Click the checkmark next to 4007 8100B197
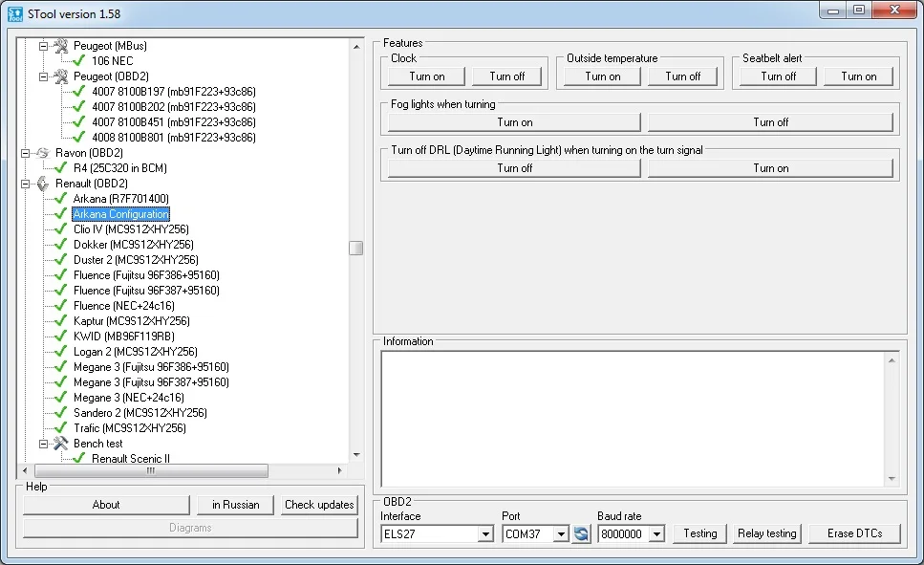This screenshot has height=565, width=924. click(79, 91)
